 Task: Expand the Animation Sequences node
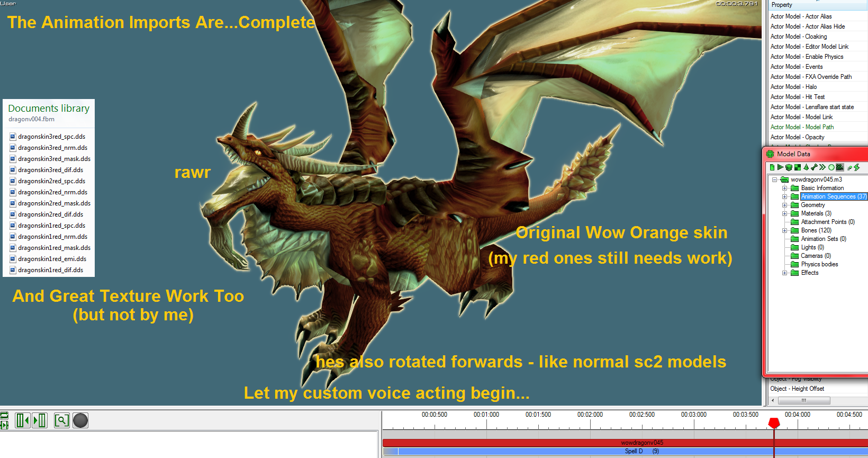click(x=785, y=196)
